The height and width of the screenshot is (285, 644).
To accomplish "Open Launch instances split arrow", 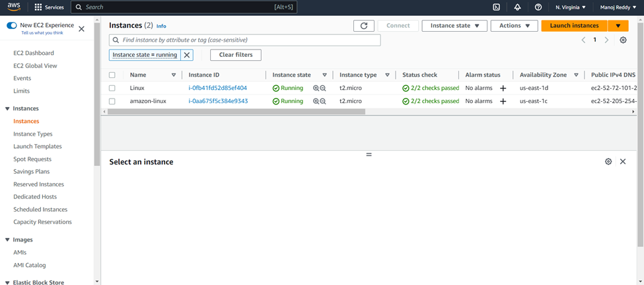I will click(x=618, y=26).
